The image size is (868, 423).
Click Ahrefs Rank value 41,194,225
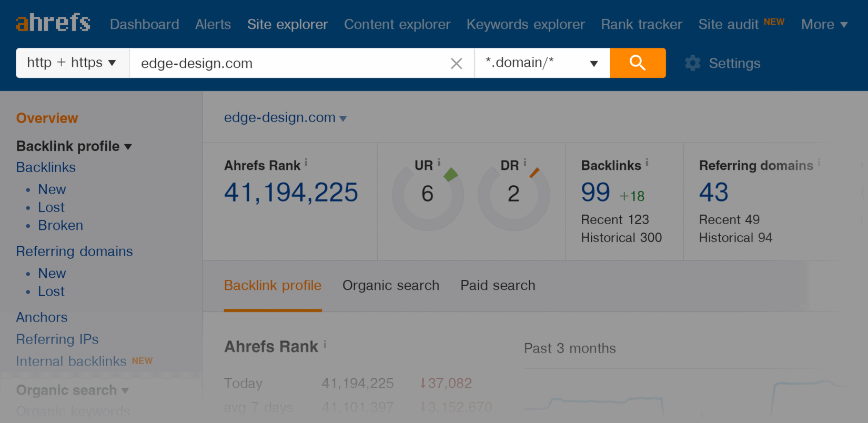coord(291,193)
